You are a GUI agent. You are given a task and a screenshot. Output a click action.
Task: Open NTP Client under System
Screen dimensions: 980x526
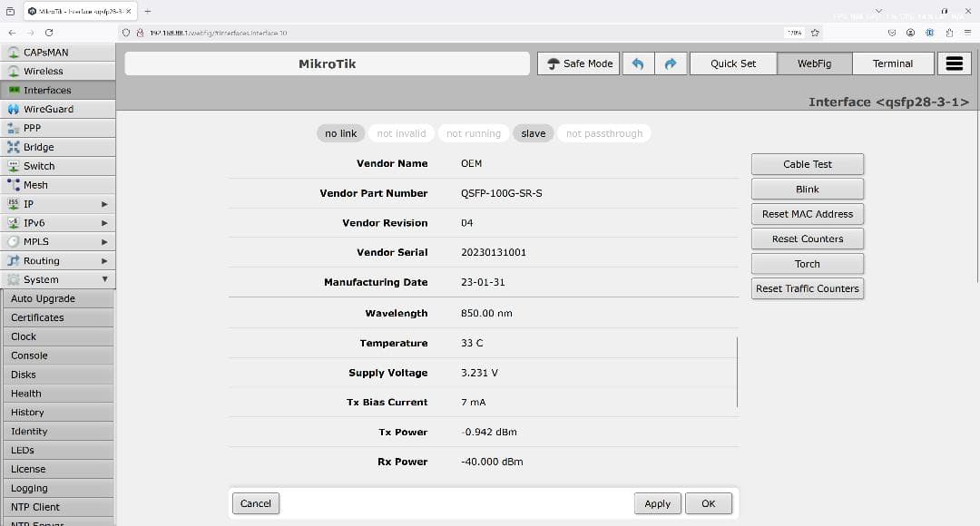(x=59, y=507)
